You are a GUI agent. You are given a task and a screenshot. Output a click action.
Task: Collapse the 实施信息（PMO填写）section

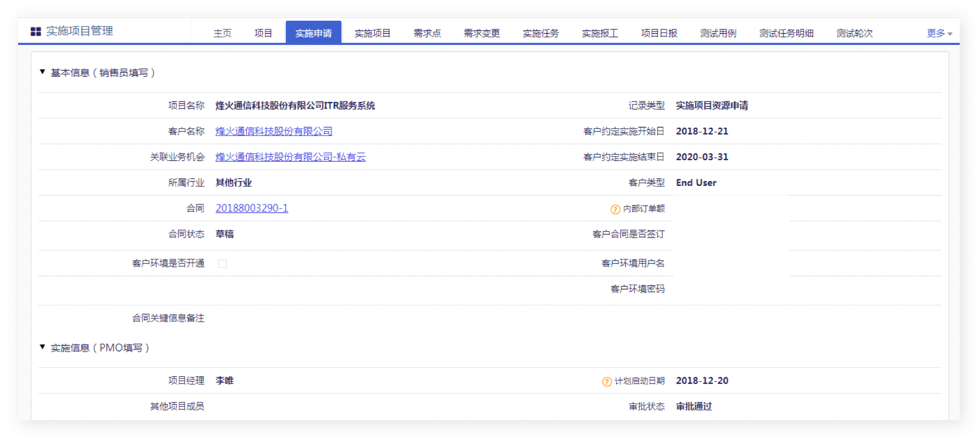click(x=42, y=347)
